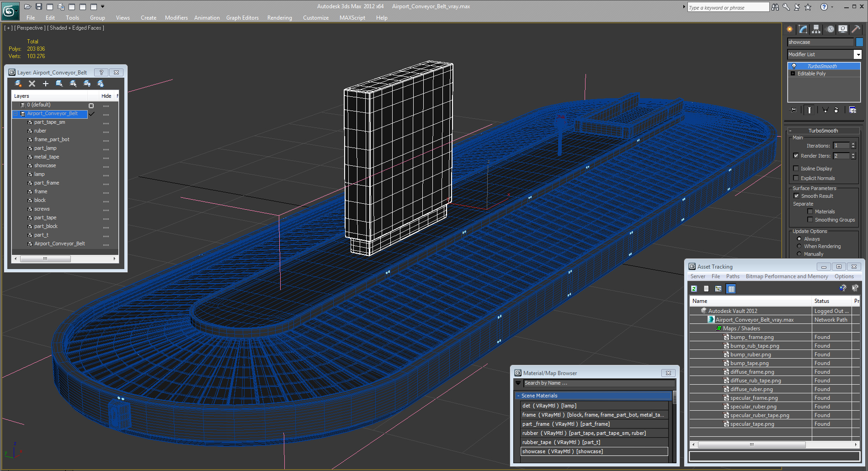Screen dimensions: 868x471
Task: Enable Separate by Materials checkbox
Action: [x=810, y=212]
